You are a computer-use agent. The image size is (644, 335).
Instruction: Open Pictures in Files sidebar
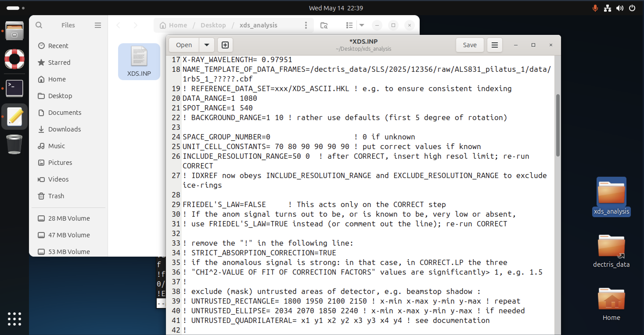(68, 162)
